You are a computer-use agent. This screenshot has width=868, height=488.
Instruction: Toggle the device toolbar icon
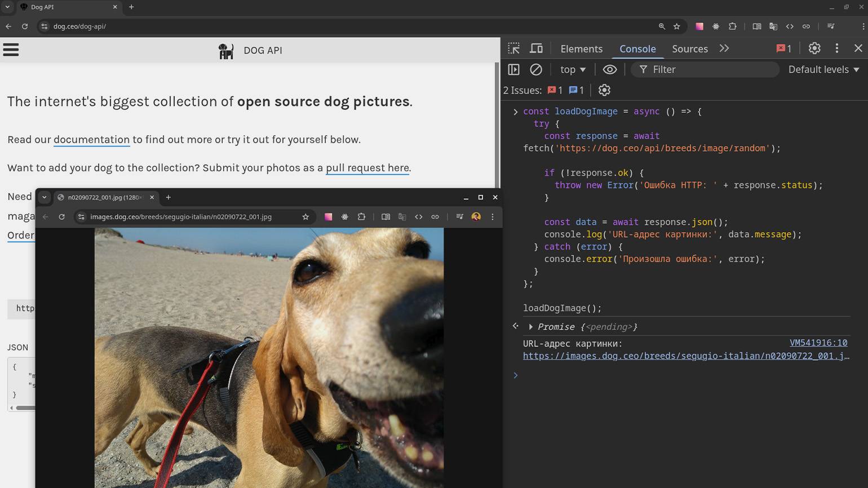coord(536,48)
